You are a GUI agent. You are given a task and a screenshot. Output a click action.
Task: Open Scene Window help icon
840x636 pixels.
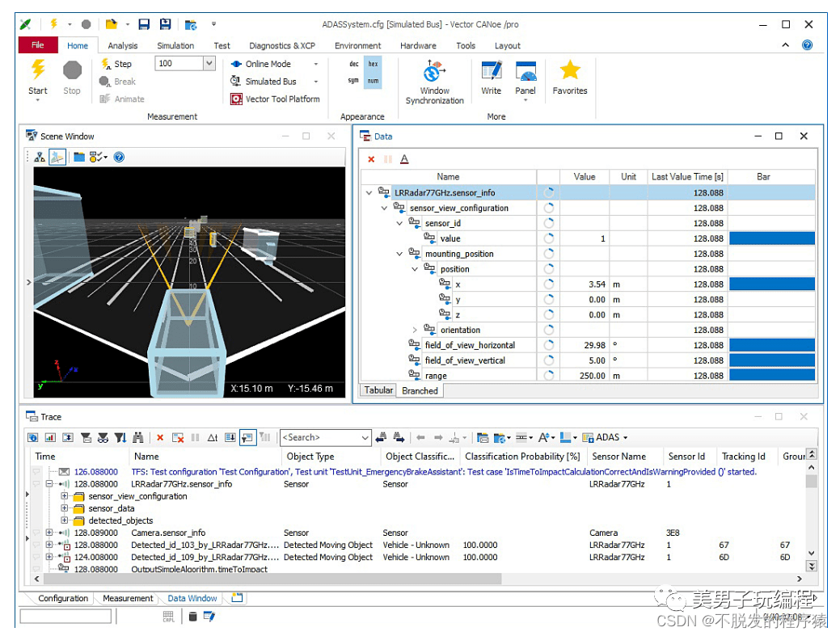(x=119, y=157)
